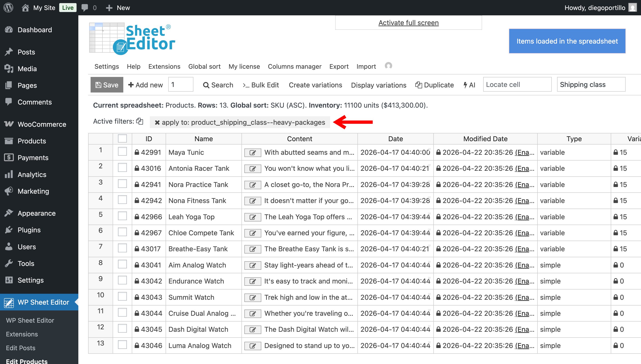Screen dimensions: 641x364
Task: Click the AI lightning toolbar button
Action: pyautogui.click(x=469, y=85)
